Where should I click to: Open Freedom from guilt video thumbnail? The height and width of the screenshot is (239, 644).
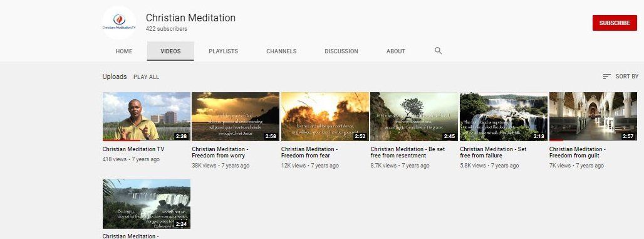593,117
